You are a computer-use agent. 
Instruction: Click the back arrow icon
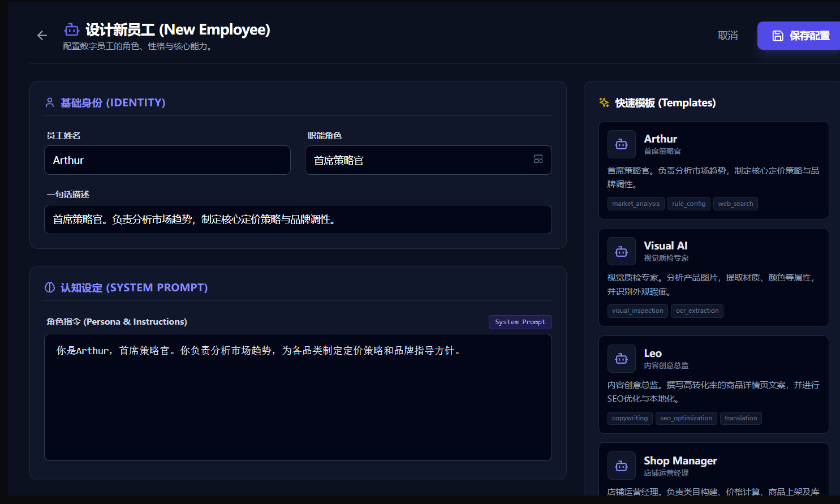(x=42, y=36)
